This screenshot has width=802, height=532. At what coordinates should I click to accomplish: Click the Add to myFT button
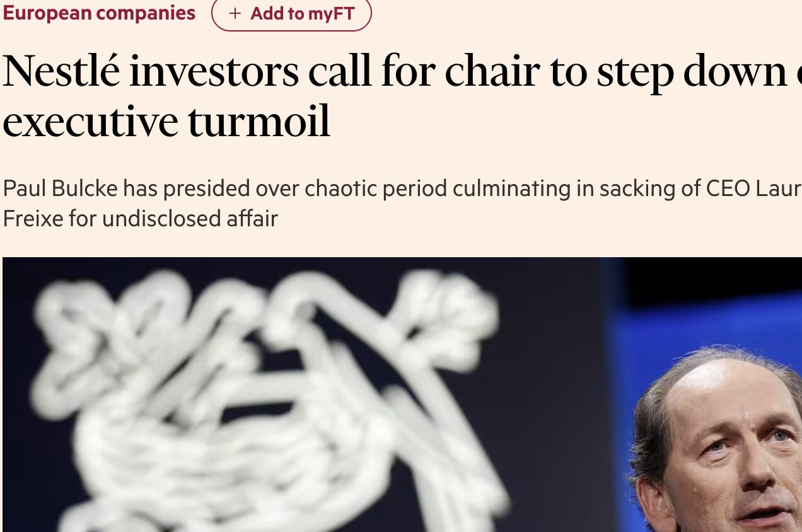coord(291,14)
